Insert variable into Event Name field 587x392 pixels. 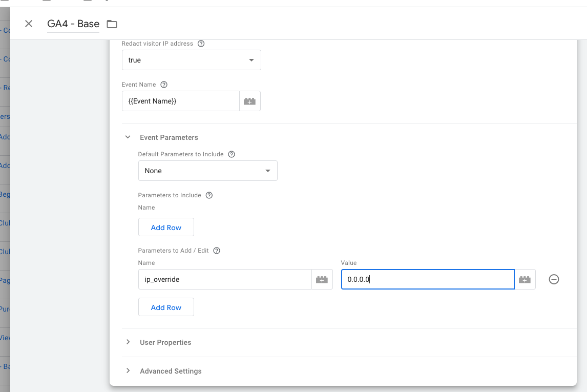[249, 101]
